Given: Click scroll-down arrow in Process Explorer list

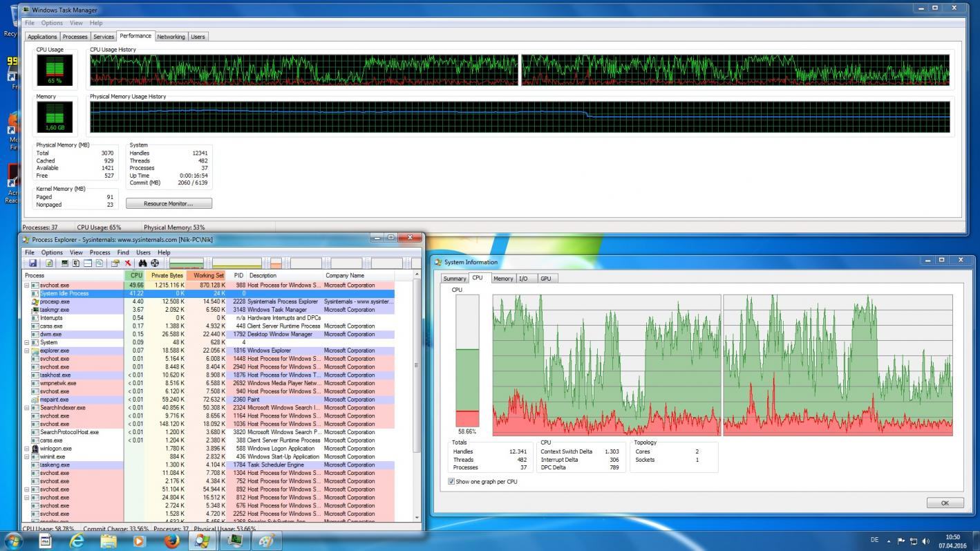Looking at the screenshot, I should (x=417, y=517).
